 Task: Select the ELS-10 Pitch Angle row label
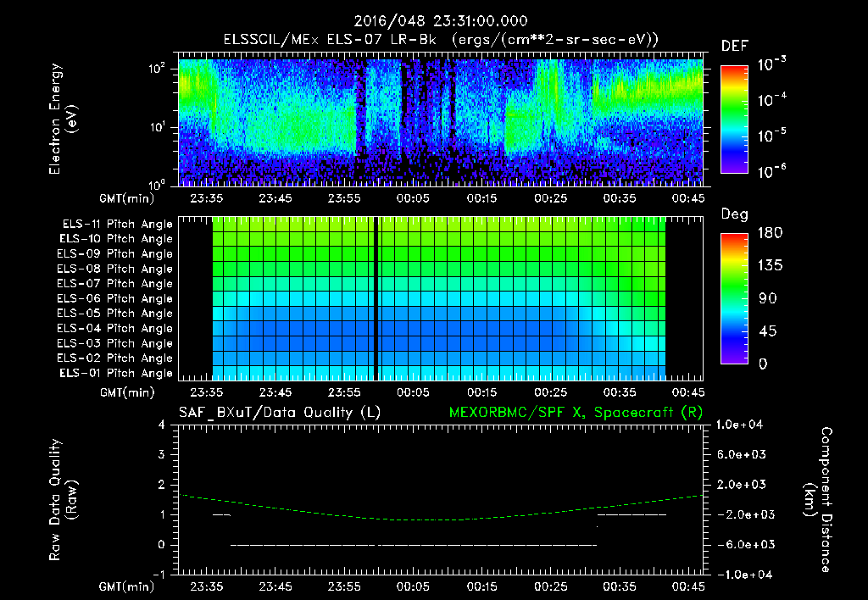[116, 239]
